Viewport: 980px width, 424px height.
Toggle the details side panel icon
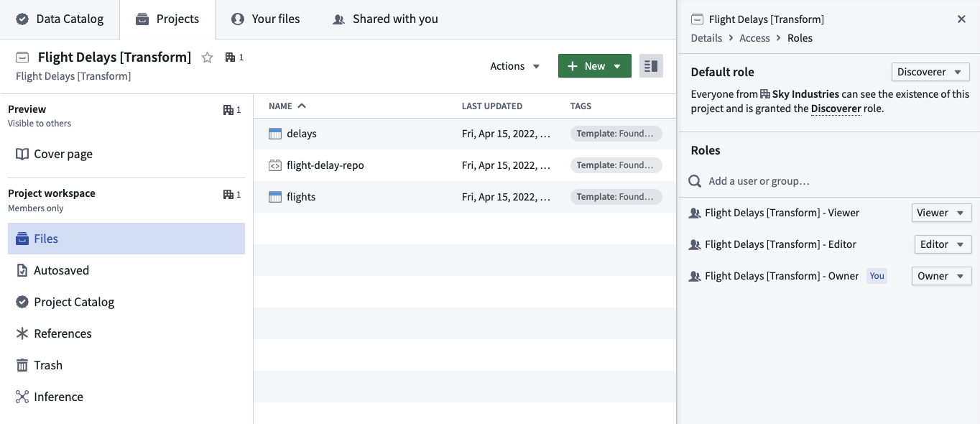651,66
